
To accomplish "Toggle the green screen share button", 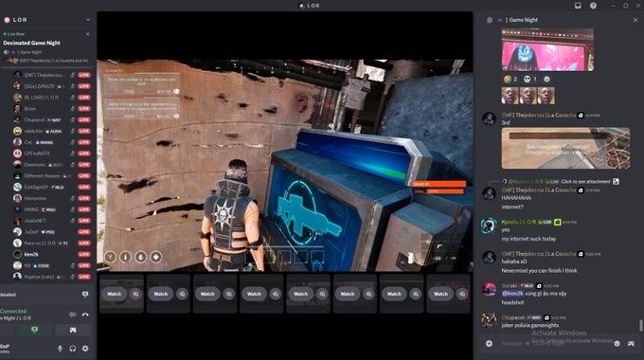I will (34, 330).
